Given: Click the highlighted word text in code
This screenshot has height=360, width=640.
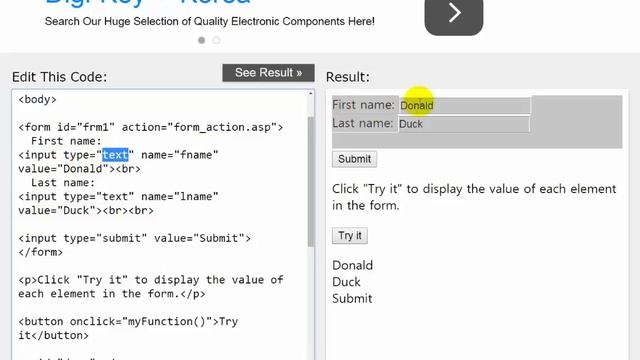Looking at the screenshot, I should 115,155.
